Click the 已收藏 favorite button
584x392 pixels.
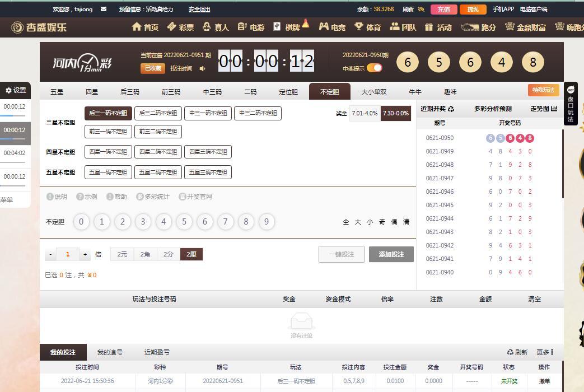tap(153, 68)
